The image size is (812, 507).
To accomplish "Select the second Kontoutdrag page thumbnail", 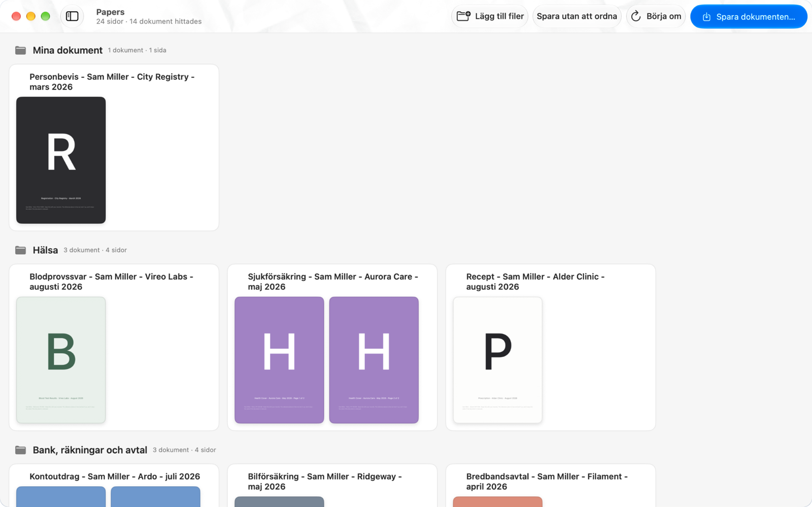I will pos(155,497).
